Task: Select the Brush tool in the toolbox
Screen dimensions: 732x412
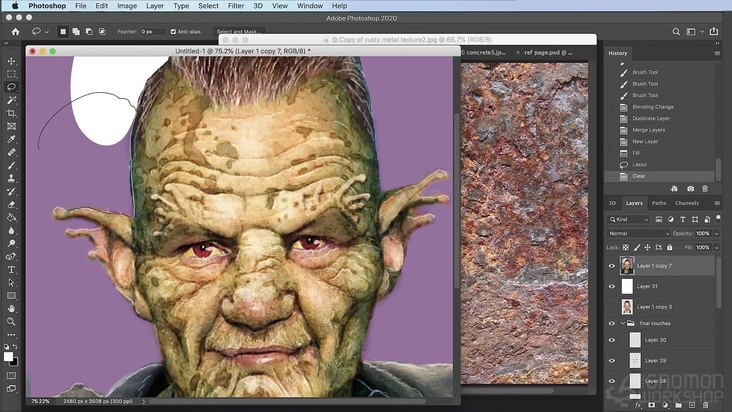Action: [x=11, y=165]
